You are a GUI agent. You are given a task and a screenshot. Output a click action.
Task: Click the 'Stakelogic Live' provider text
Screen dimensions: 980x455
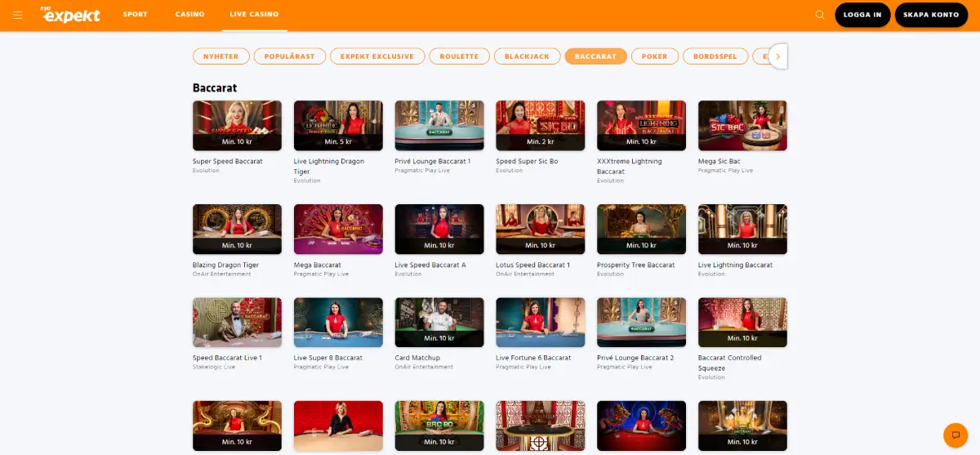(x=214, y=368)
